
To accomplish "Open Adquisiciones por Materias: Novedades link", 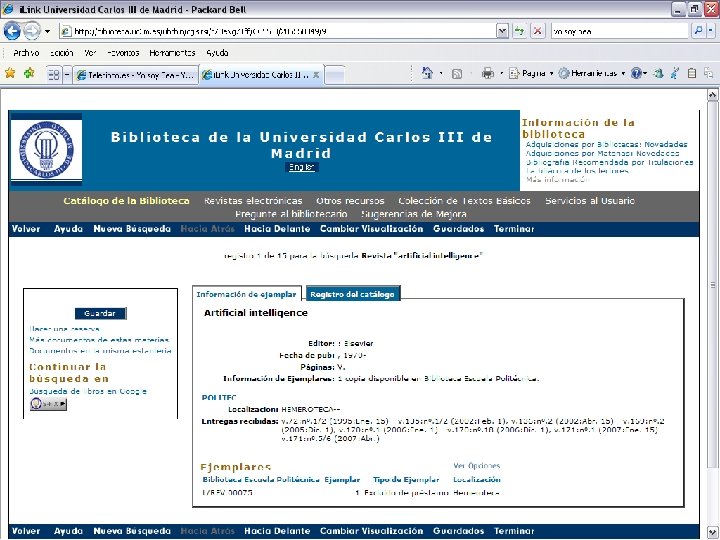I will pyautogui.click(x=602, y=153).
